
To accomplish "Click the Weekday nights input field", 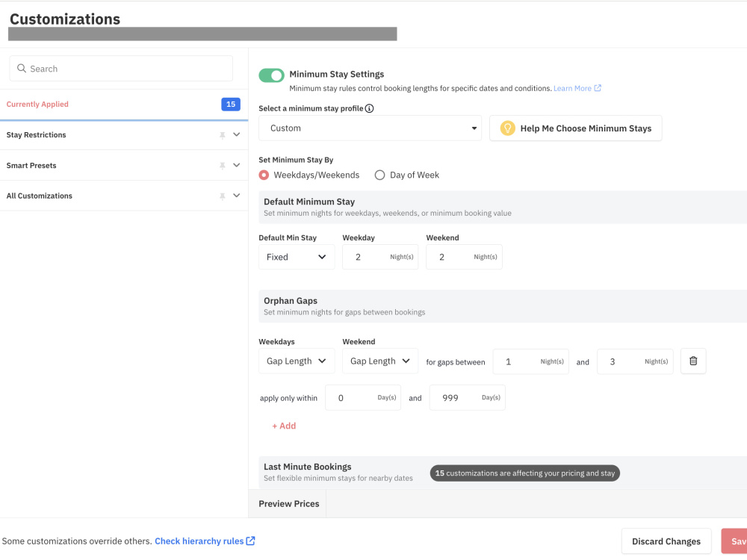I will click(380, 257).
